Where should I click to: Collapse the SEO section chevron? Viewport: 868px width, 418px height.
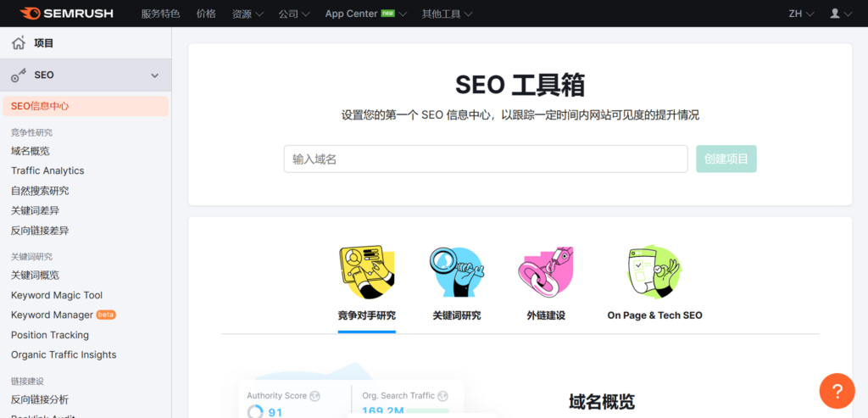pyautogui.click(x=155, y=75)
